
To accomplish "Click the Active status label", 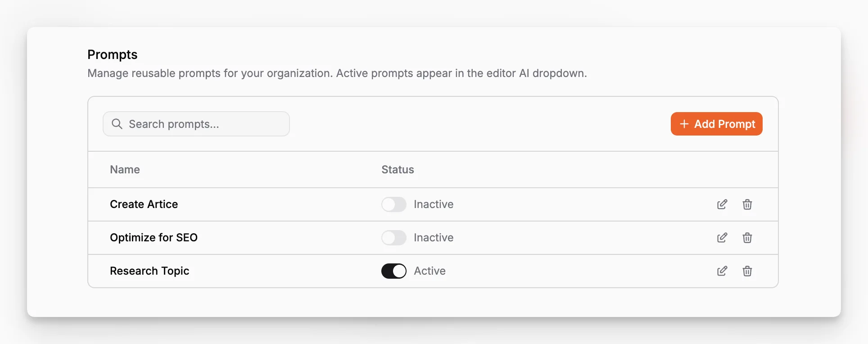I will [430, 271].
